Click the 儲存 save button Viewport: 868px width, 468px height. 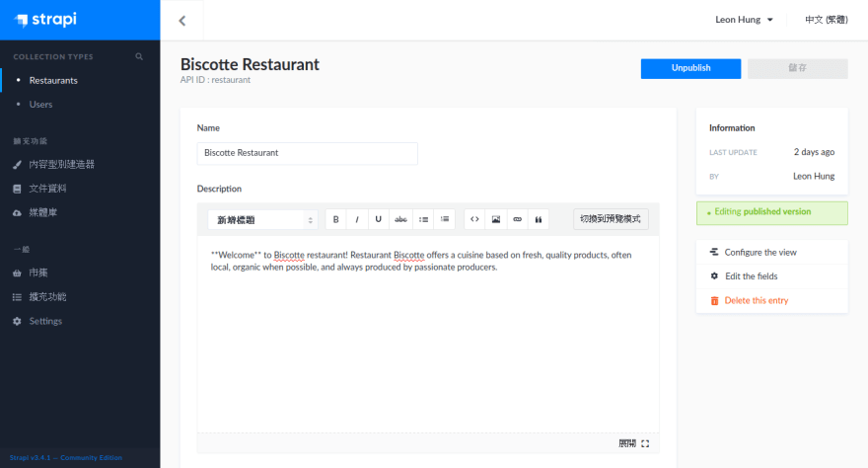click(798, 68)
